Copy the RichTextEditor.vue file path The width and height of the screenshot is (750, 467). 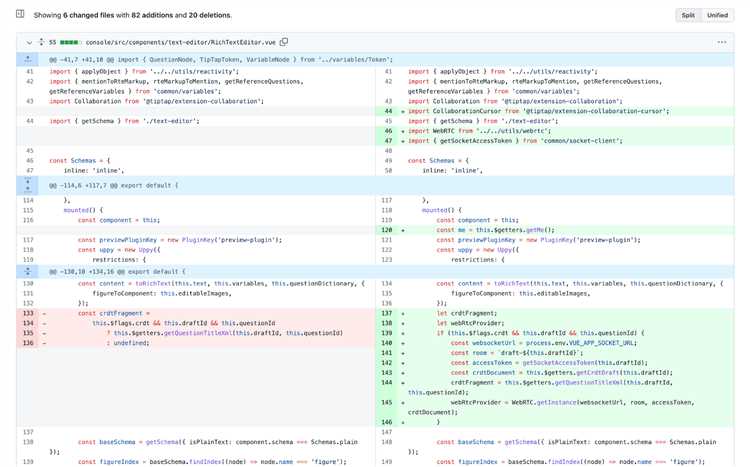pos(284,42)
